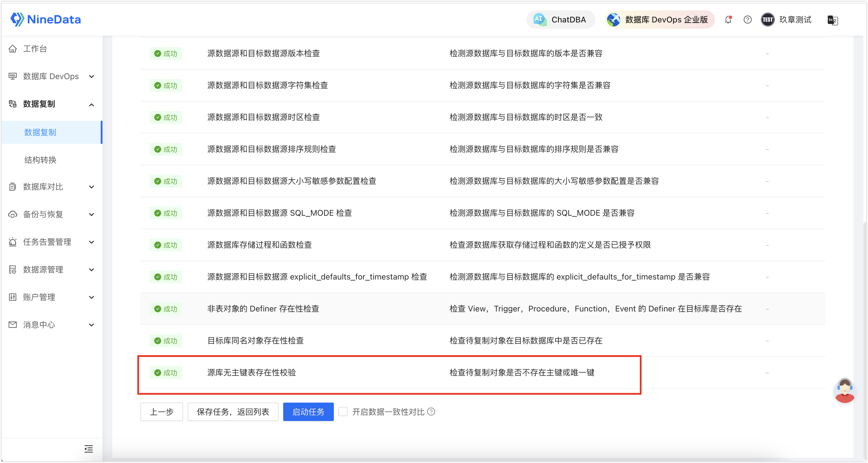Select 数据复制 submenu item
Screen dimensions: 868x463
point(52,132)
